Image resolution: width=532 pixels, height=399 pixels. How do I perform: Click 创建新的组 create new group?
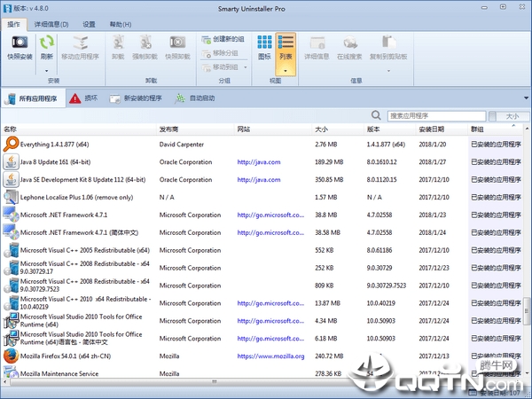(223, 39)
